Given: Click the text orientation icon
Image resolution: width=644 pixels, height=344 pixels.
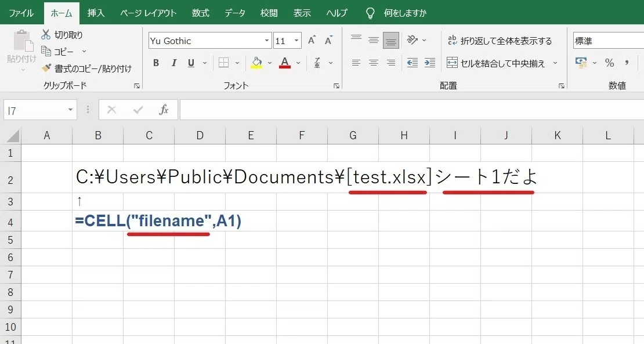Looking at the screenshot, I should [x=412, y=40].
